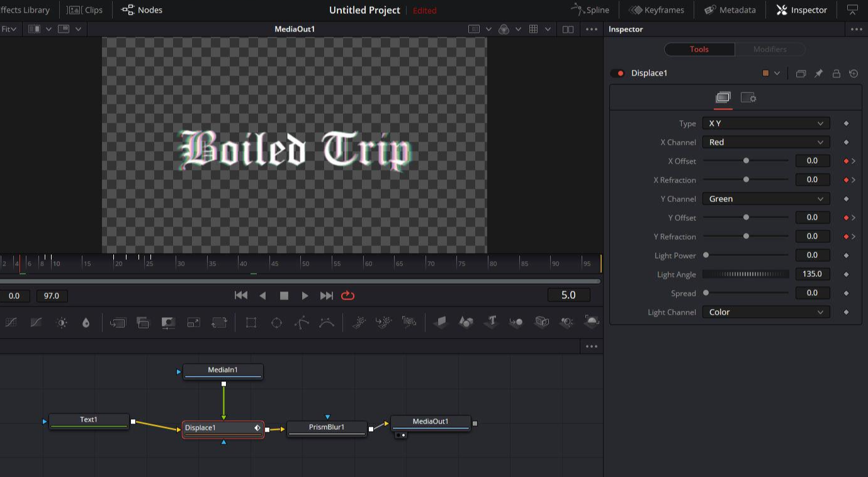Select the Tools tab in Inspector
Viewport: 868px width, 477px height.
[x=699, y=49]
